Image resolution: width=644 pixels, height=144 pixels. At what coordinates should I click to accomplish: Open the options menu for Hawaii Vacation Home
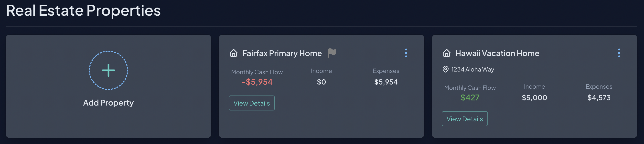tap(619, 53)
